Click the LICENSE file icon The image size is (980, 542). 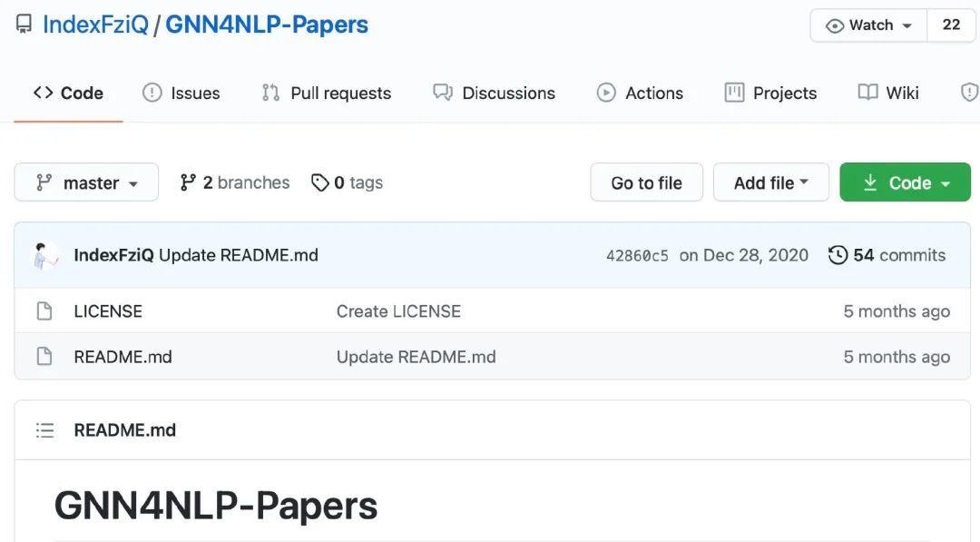[44, 310]
